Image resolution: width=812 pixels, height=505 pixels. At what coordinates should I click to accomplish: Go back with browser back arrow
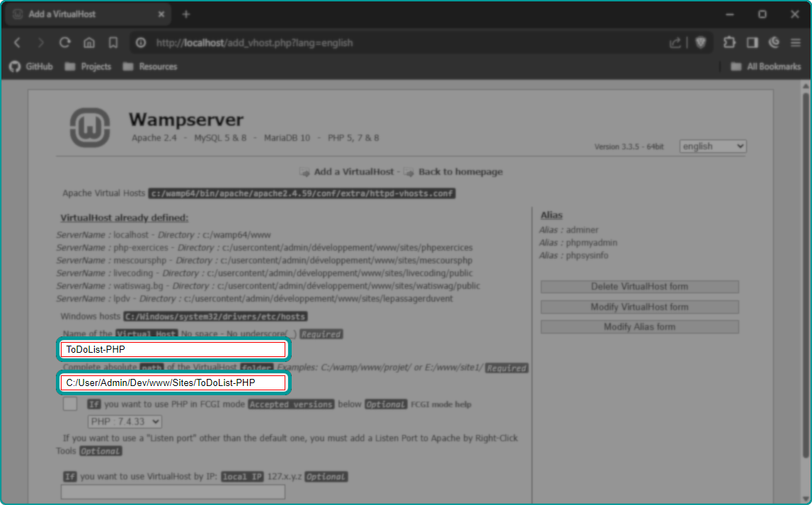click(x=17, y=42)
